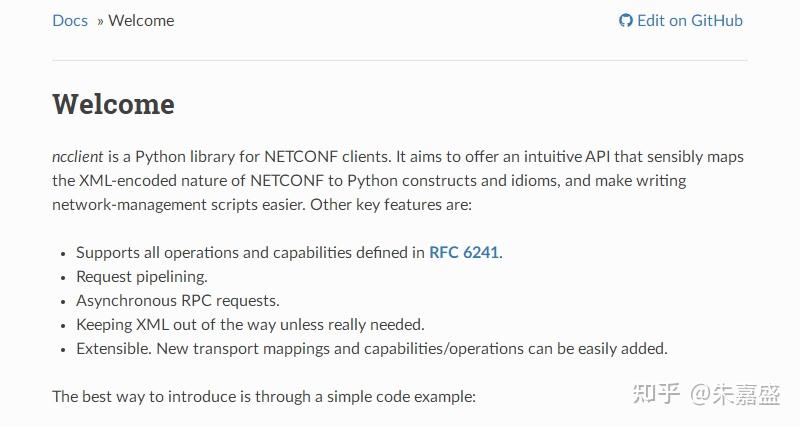Open the RFC 6241 hyperlink
This screenshot has width=800, height=427.
[x=464, y=252]
